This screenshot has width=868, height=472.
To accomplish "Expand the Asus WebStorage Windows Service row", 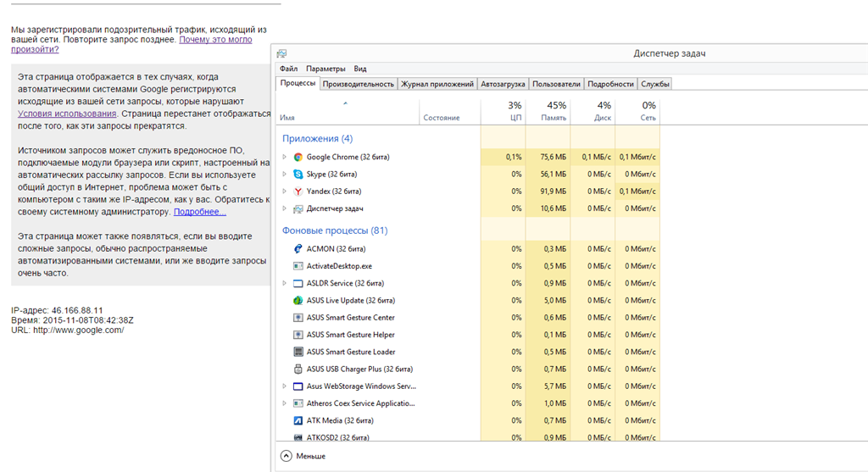I will click(285, 386).
